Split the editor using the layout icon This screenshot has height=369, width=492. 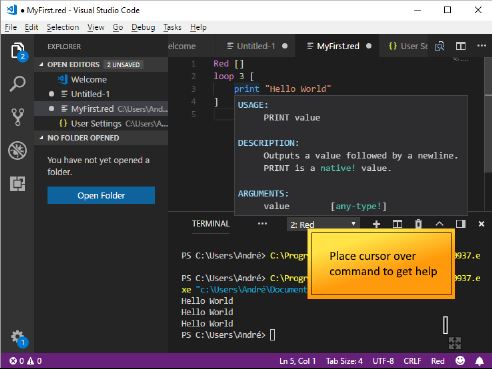(x=461, y=46)
